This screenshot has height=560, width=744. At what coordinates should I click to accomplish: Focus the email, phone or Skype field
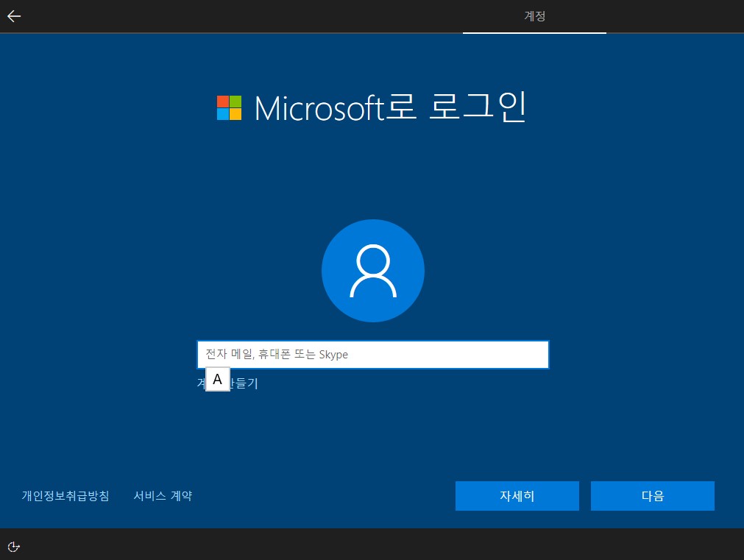point(373,355)
